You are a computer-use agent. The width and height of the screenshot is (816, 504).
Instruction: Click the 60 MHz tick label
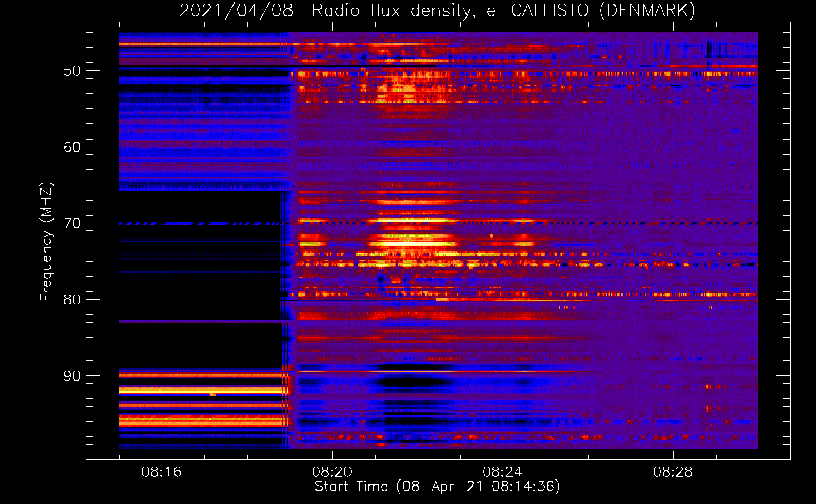(72, 147)
